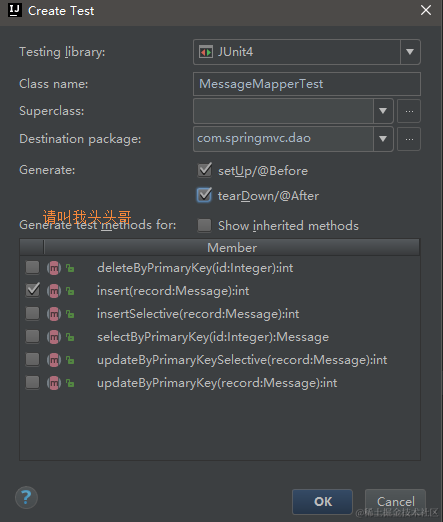This screenshot has height=522, width=443.
Task: Click the JUnit4 combo box
Action: click(307, 52)
